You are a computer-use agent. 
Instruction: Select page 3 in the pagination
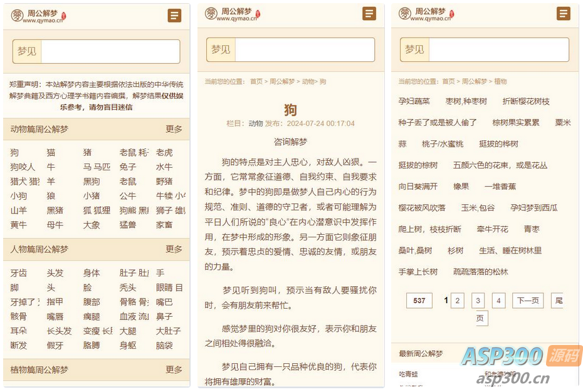pyautogui.click(x=478, y=301)
